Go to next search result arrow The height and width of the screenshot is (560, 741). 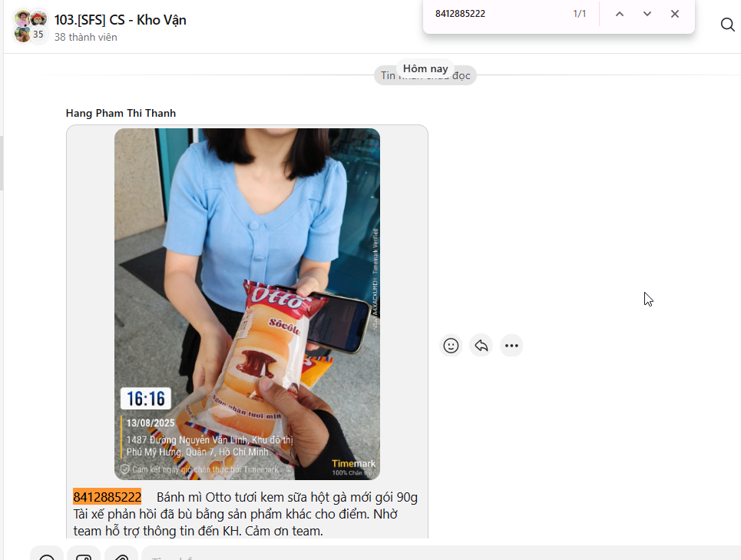click(647, 14)
